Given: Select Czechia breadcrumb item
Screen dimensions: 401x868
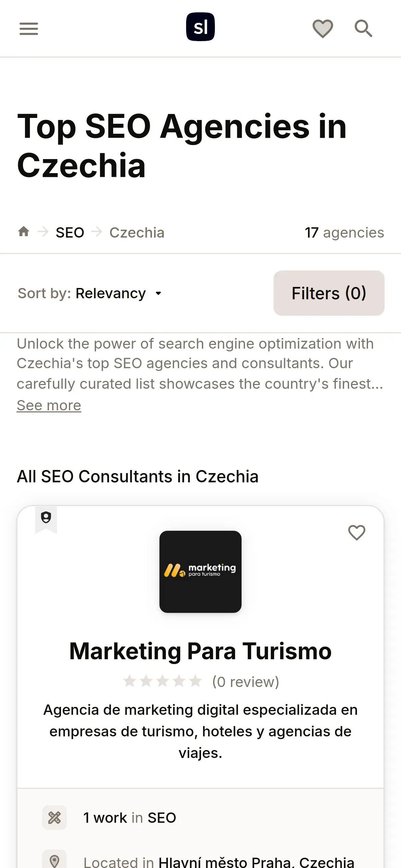Looking at the screenshot, I should pyautogui.click(x=137, y=233).
